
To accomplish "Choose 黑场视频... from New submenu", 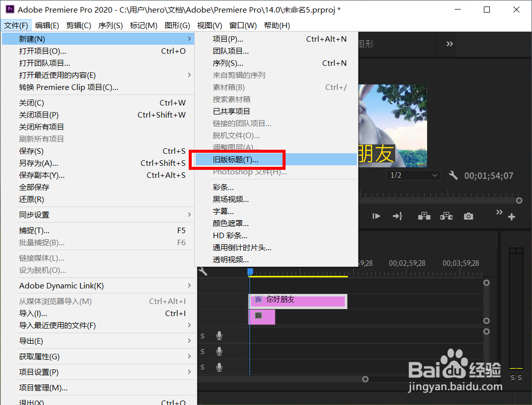I will (276, 199).
